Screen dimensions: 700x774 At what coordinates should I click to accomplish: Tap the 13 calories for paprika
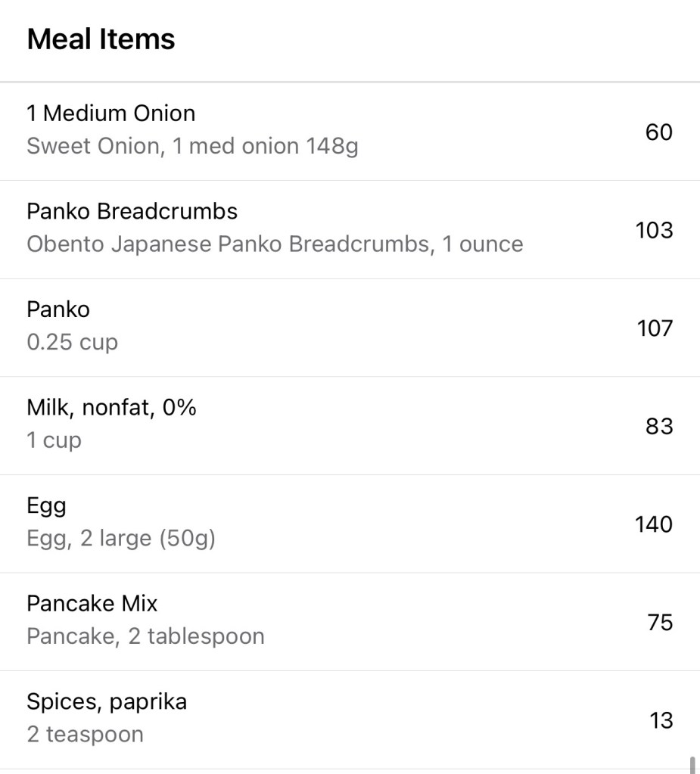pyautogui.click(x=661, y=720)
